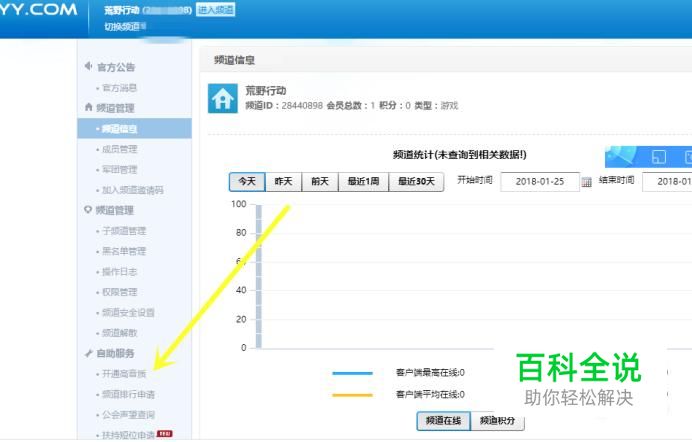Click the 频道统计 chart title
This screenshot has height=442, width=692.
(x=459, y=154)
